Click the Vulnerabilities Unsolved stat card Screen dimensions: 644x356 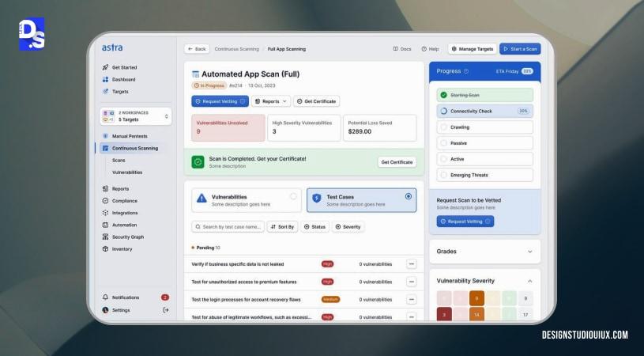228,128
